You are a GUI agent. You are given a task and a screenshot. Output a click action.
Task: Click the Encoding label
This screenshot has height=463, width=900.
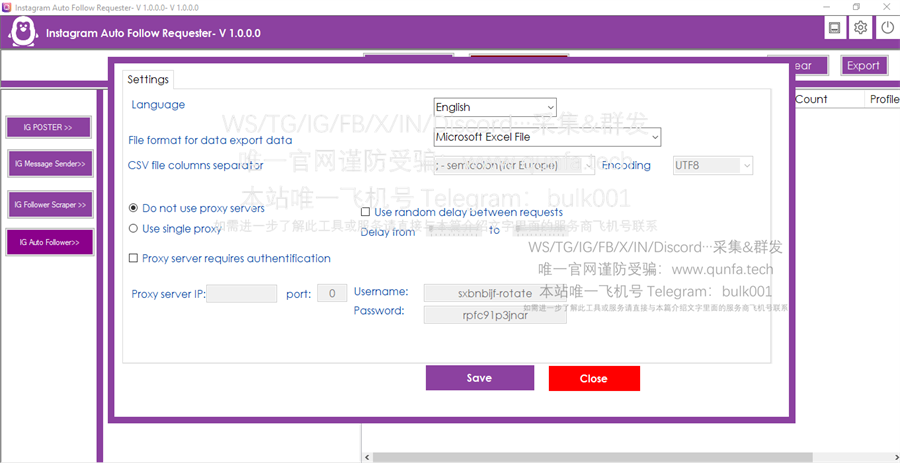pyautogui.click(x=626, y=165)
